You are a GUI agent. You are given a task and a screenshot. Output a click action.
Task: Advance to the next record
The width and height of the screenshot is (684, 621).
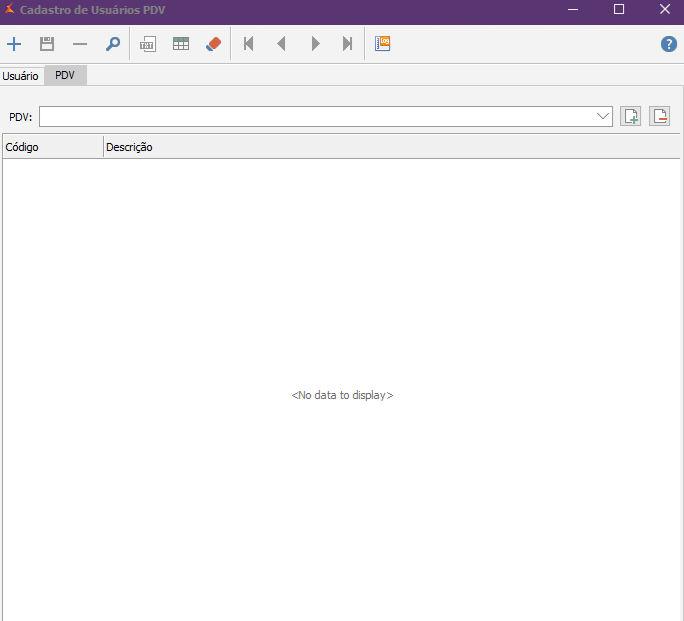pyautogui.click(x=315, y=44)
